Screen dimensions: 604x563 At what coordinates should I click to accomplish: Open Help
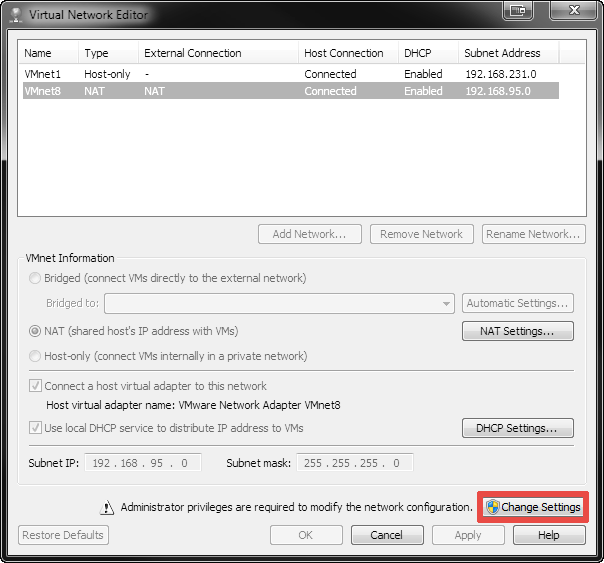549,535
